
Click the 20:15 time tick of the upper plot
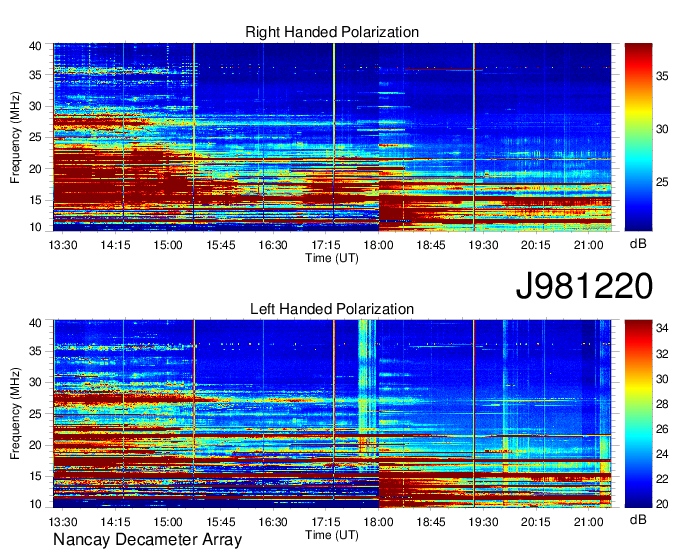pyautogui.click(x=536, y=245)
